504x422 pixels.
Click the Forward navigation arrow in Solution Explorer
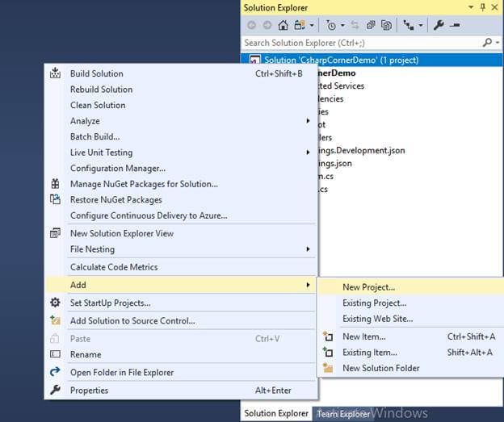(267, 25)
